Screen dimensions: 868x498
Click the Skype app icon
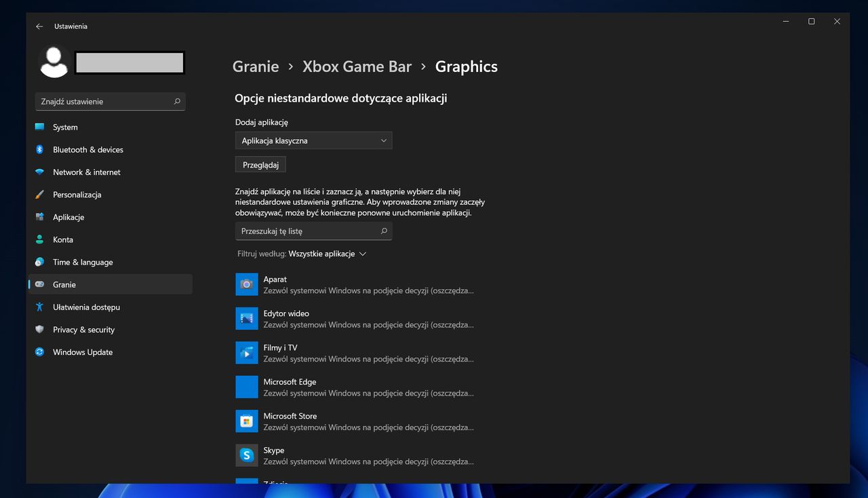(246, 455)
